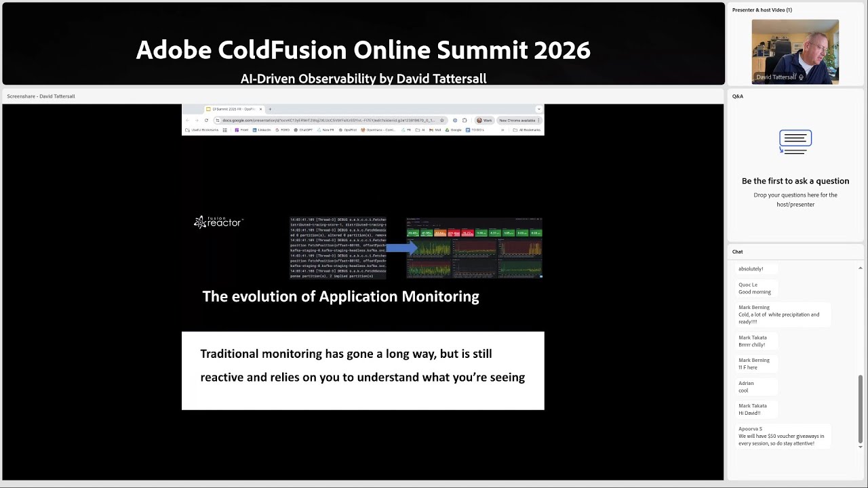Click David Tattersall's presenter video thumbnail
This screenshot has width=868, height=488.
click(x=795, y=52)
